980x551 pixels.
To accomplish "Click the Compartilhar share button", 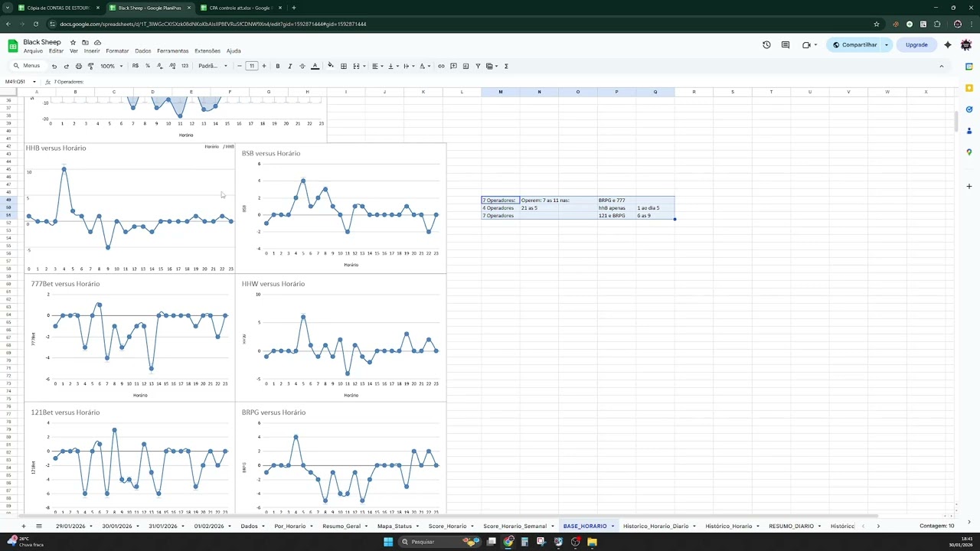I will coord(854,45).
